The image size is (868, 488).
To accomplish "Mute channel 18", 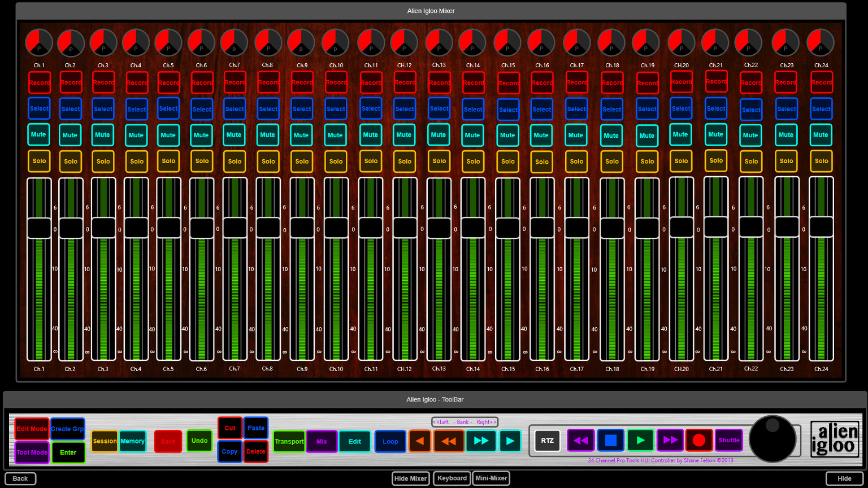I will tap(611, 136).
